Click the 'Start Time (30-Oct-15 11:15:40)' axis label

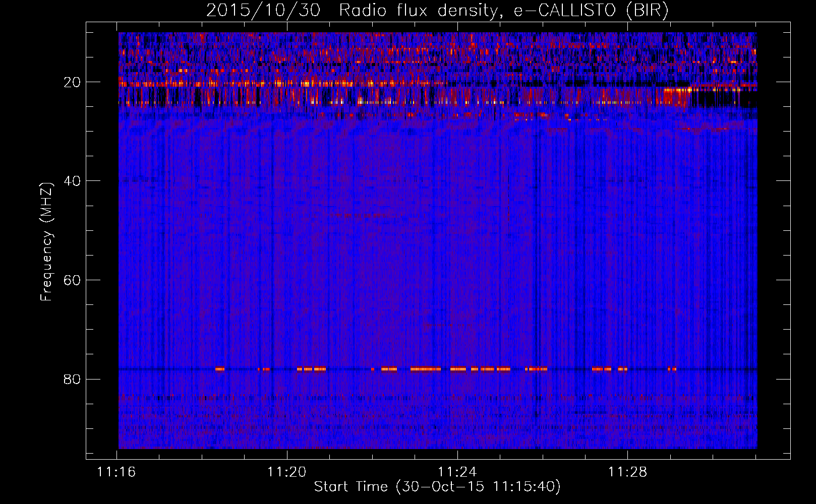pyautogui.click(x=437, y=487)
